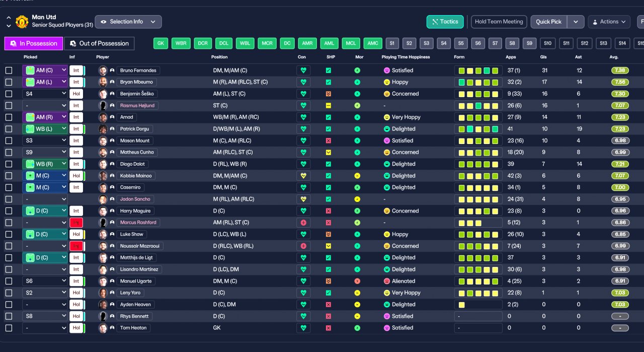Click Bruno Fernandes condition heart icon
Image resolution: width=644 pixels, height=352 pixels.
pyautogui.click(x=303, y=71)
